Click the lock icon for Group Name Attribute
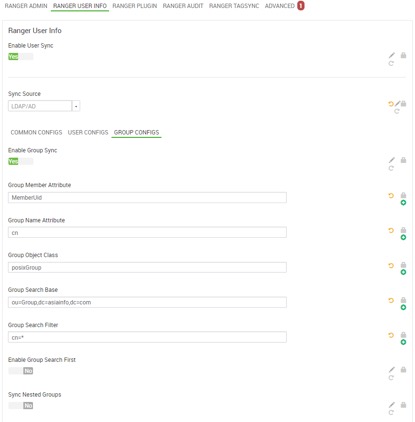The height and width of the screenshot is (422, 415). [403, 230]
